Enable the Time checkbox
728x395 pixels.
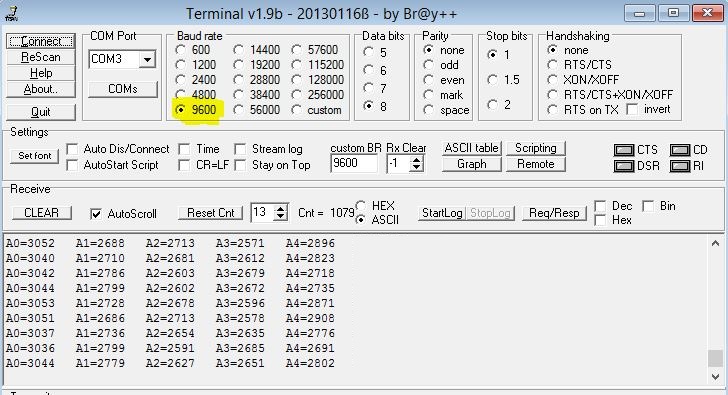pos(184,149)
